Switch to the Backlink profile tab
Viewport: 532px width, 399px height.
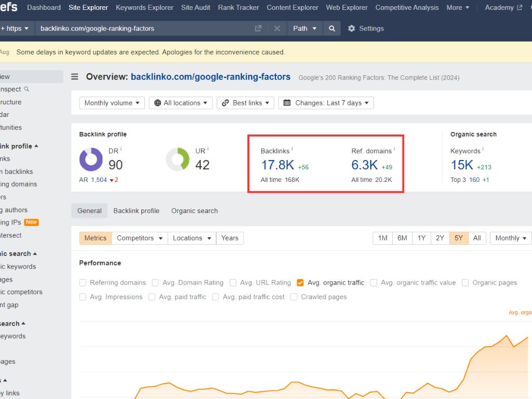pos(136,211)
